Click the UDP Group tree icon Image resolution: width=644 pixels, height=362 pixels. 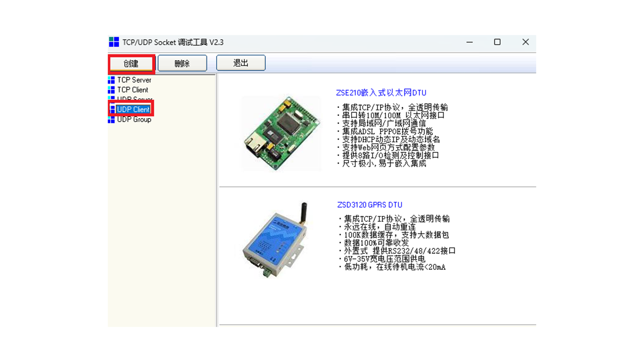tap(111, 120)
